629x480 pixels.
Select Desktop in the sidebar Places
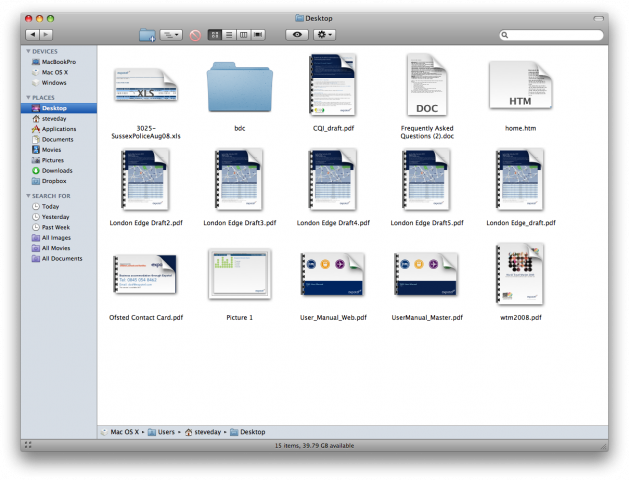coord(59,108)
